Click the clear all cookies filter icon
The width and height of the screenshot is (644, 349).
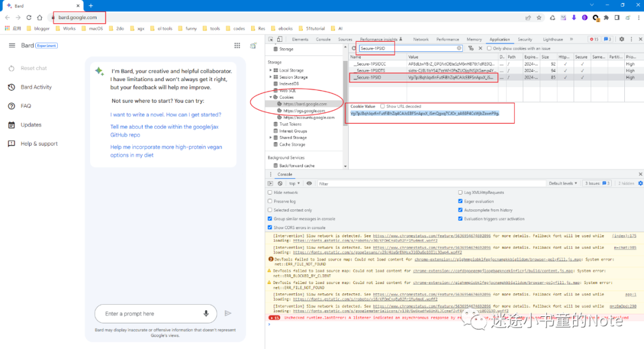point(470,48)
